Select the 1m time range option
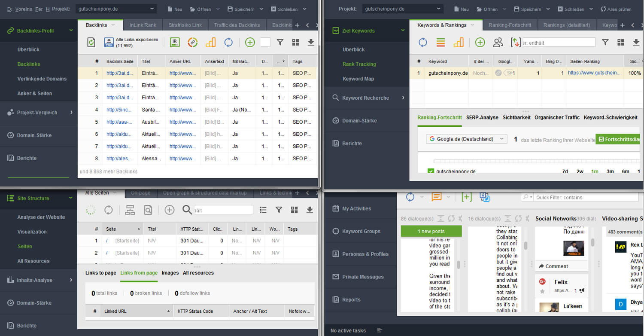Image resolution: width=644 pixels, height=336 pixels. 595,171
